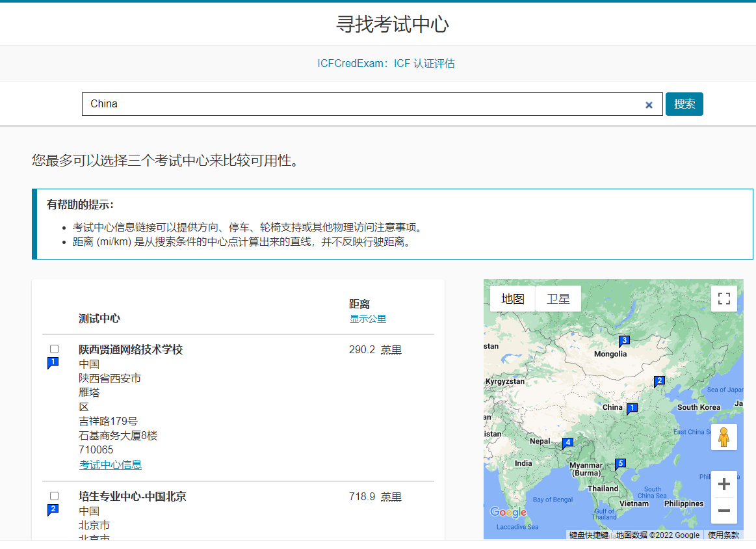Check the 培生专业中心-中国北京 checkbox
Image resolution: width=756 pixels, height=549 pixels.
point(54,496)
